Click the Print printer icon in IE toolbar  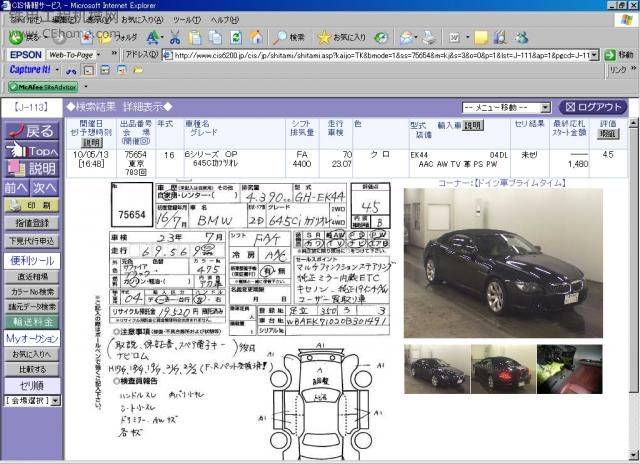429,38
